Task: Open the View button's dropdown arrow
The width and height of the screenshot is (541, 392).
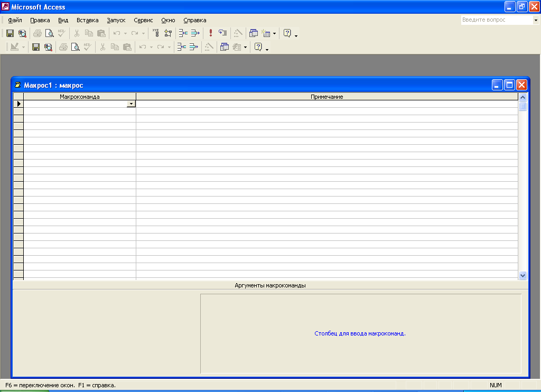Action: 23,47
